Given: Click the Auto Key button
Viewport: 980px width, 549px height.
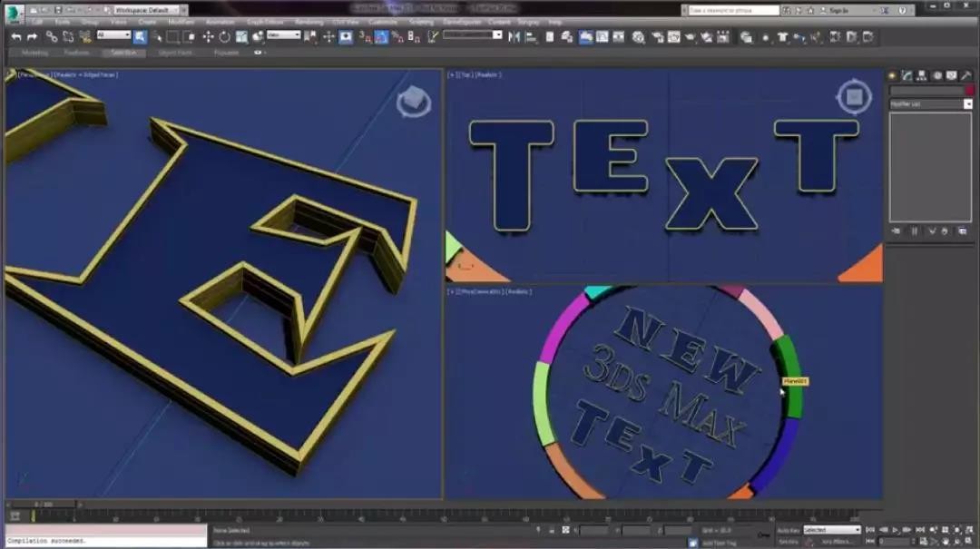Looking at the screenshot, I should (788, 530).
